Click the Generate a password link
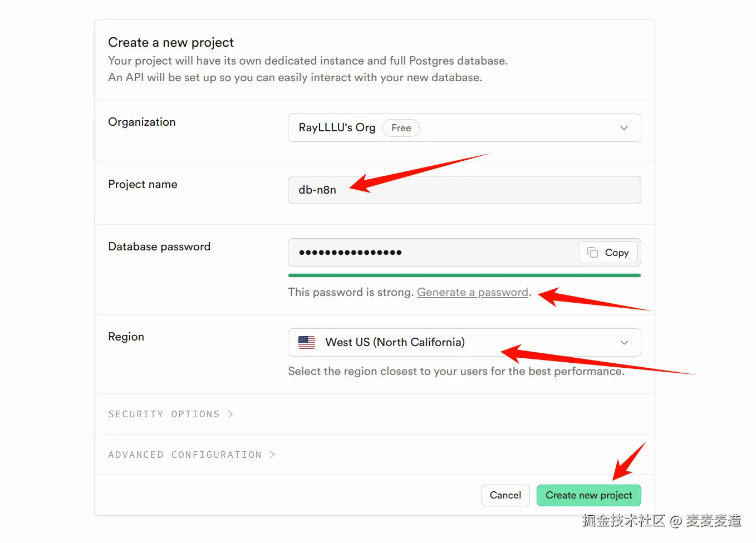Image resolution: width=756 pixels, height=543 pixels. [x=472, y=292]
